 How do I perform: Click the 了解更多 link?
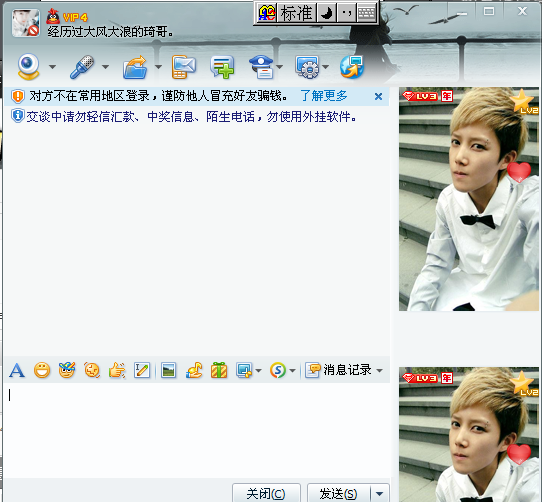pyautogui.click(x=324, y=96)
